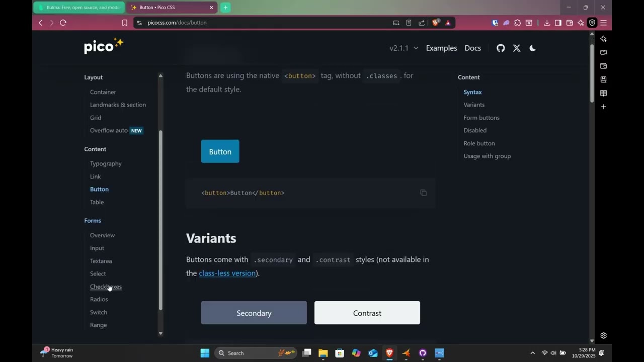Jump to the Variants section link
This screenshot has width=644, height=362.
pos(474,105)
